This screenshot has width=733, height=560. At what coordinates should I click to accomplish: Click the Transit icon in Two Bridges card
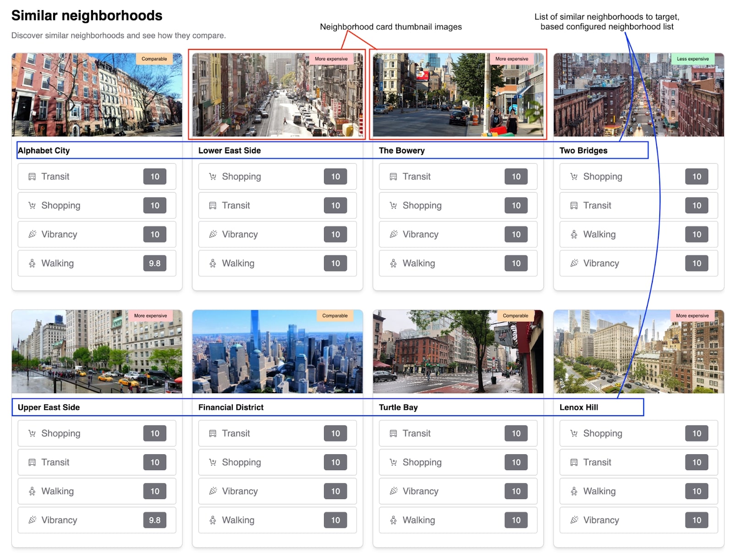(x=574, y=206)
